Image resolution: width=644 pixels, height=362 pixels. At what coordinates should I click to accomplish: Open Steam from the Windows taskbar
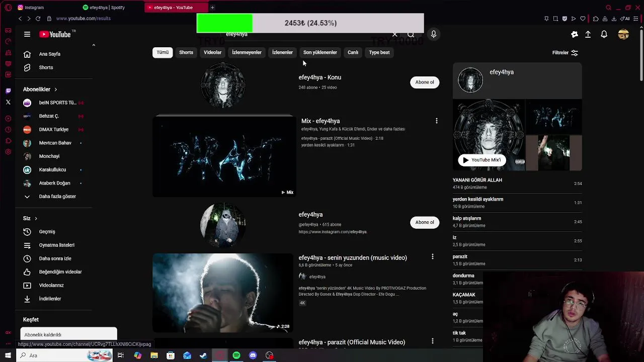(x=203, y=355)
